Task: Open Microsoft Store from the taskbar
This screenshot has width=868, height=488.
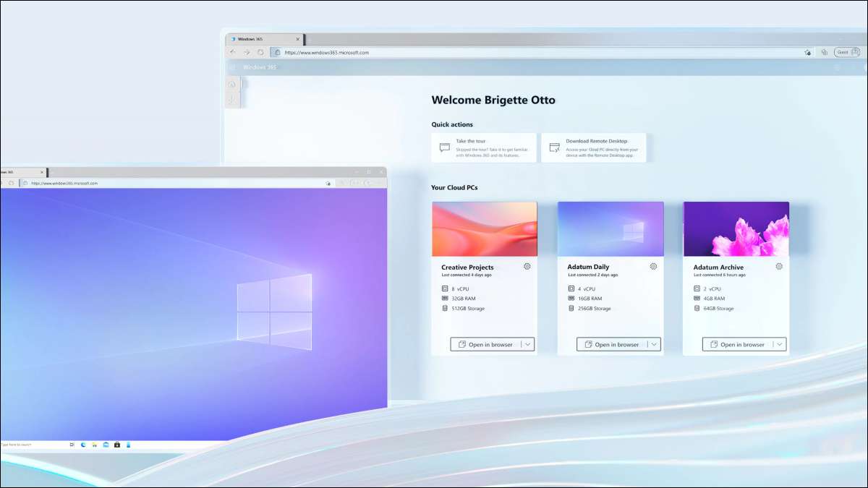Action: coord(117,445)
